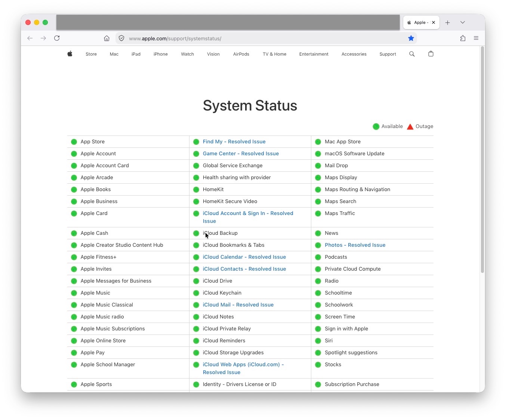Image resolution: width=506 pixels, height=420 pixels.
Task: Click the browser home icon
Action: coord(107,38)
